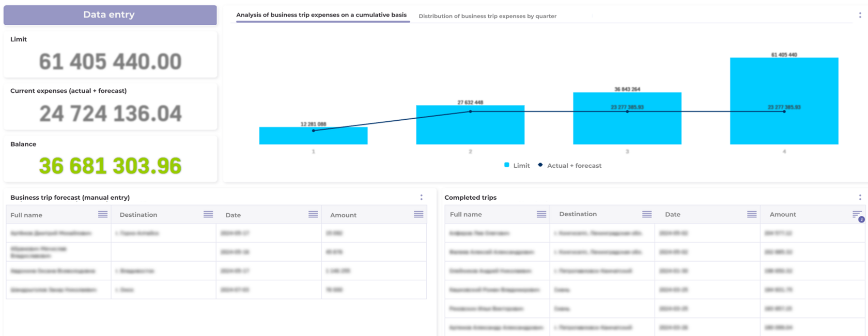Click the quarter 2 Limit bar

coord(470,125)
